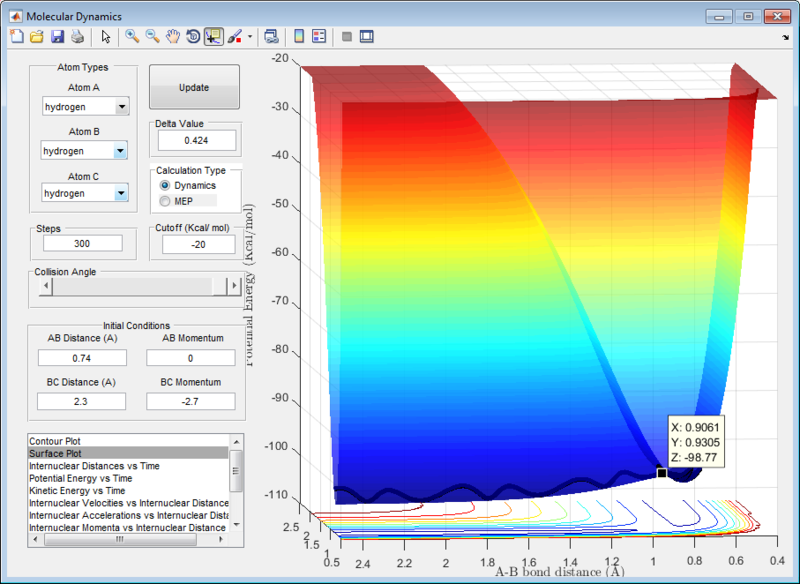Select the Pan hand tool

point(172,37)
